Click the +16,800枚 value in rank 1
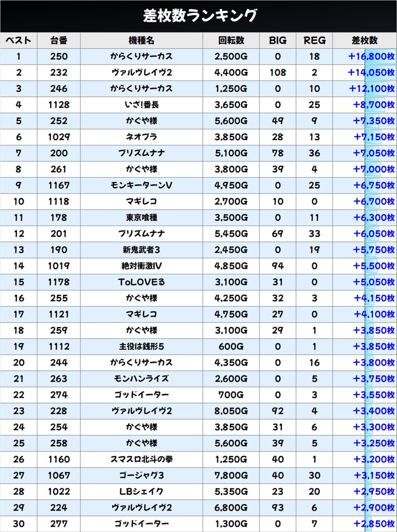397x532 pixels. [371, 56]
